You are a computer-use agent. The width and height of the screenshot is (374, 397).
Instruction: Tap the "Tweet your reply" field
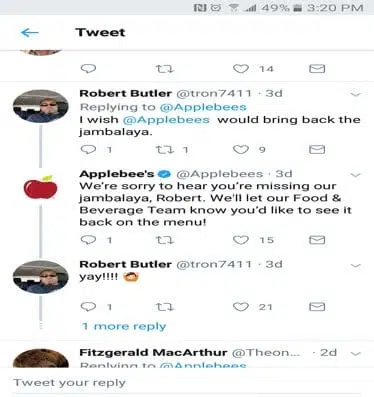pos(187,383)
